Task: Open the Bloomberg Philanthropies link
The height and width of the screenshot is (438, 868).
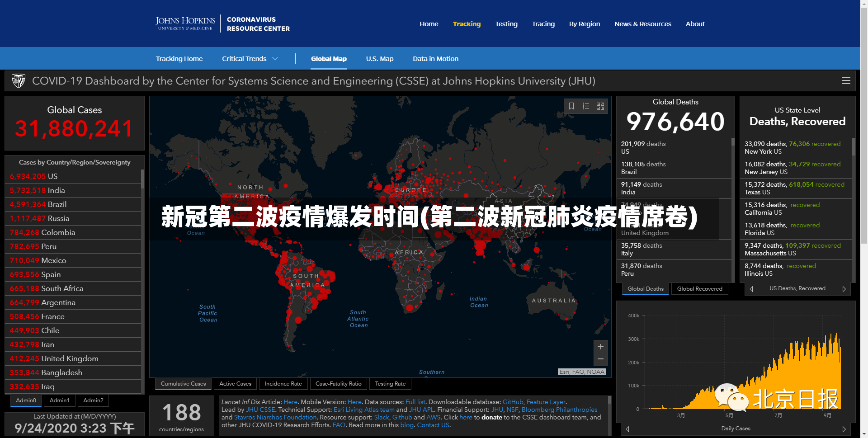Action: click(559, 410)
